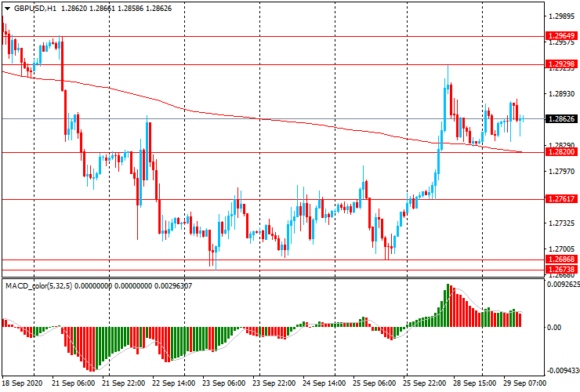Click the current price label 1.28626
This screenshot has width=580, height=392.
click(562, 119)
